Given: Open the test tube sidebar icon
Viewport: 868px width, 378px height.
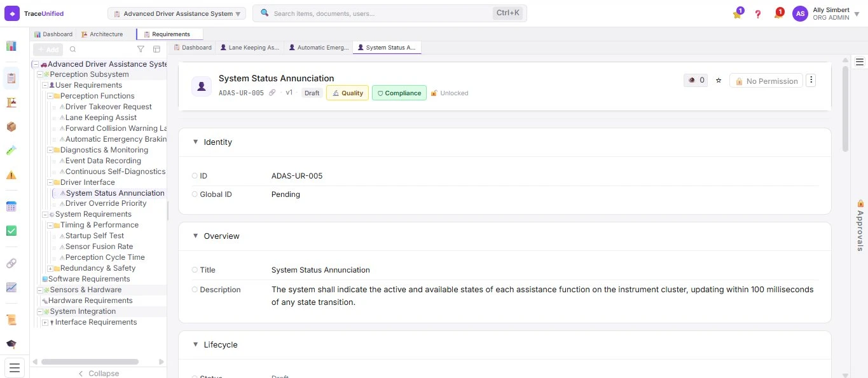Looking at the screenshot, I should pyautogui.click(x=11, y=151).
